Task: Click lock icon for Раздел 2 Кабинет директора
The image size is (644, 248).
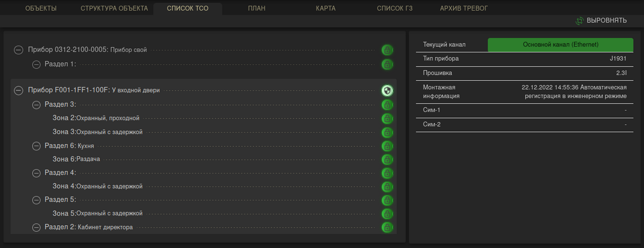Action: coord(387,227)
